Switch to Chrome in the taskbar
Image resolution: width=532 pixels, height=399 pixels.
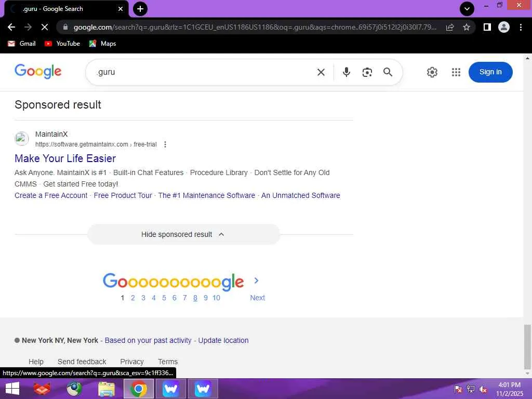click(138, 389)
